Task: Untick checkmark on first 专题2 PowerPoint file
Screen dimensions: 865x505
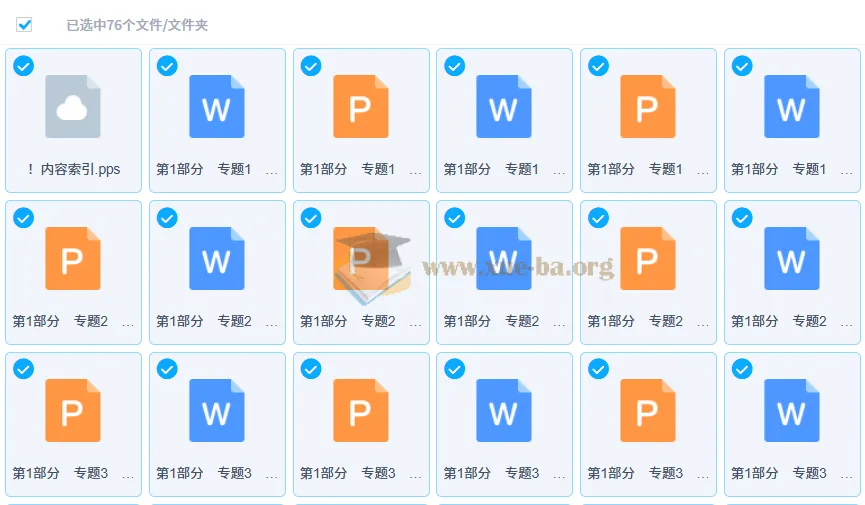Action: click(23, 218)
